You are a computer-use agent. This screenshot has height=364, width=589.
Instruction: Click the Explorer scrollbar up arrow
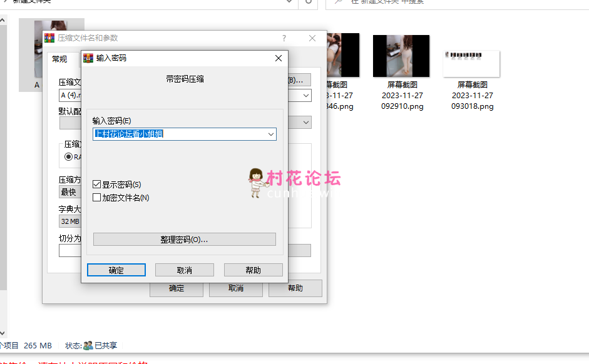tap(3, 20)
